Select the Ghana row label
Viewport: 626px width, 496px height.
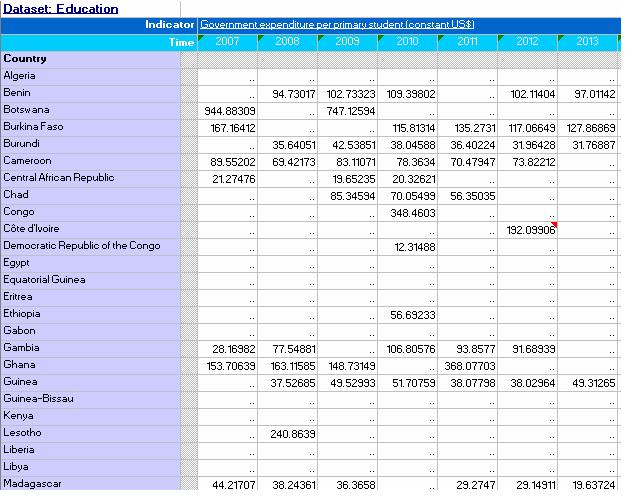coord(19,365)
